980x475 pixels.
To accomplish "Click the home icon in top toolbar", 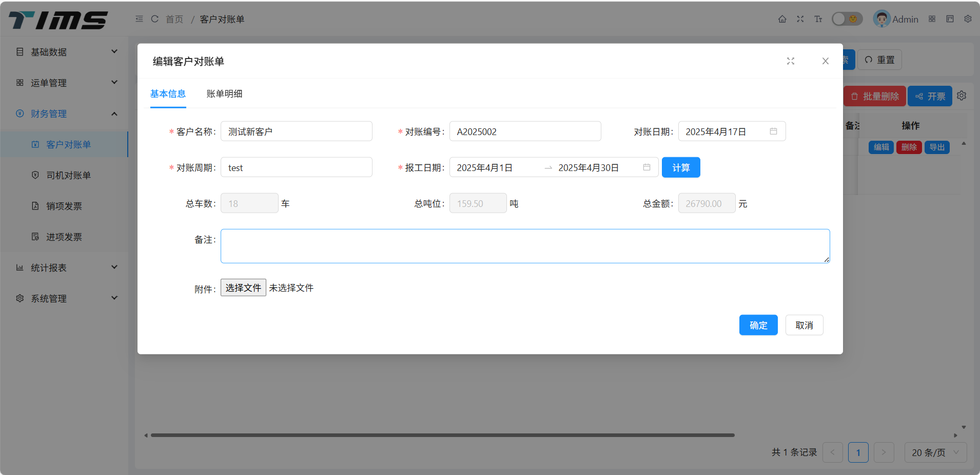I will 782,19.
